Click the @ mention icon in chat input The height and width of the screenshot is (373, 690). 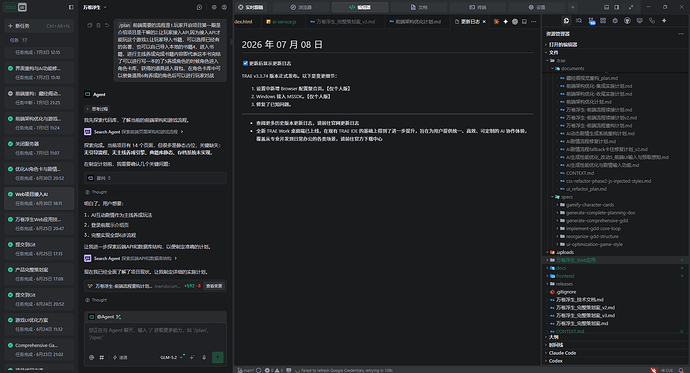92,358
